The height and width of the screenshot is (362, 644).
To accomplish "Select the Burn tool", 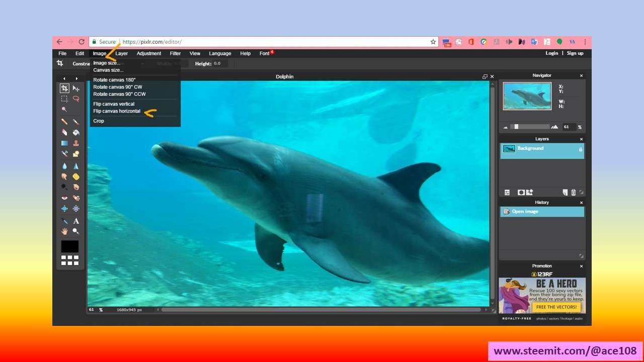I will 76,187.
